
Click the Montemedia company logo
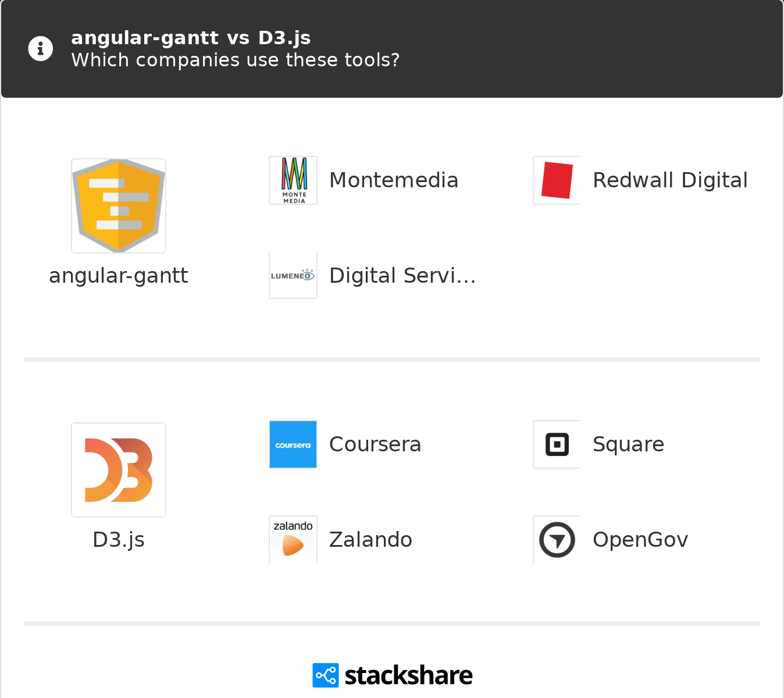point(293,180)
